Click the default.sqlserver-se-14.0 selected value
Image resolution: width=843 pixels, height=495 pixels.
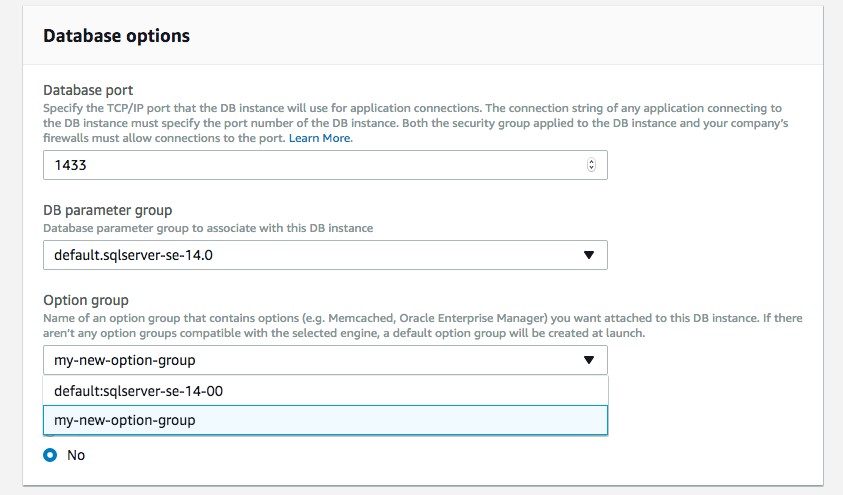click(134, 256)
